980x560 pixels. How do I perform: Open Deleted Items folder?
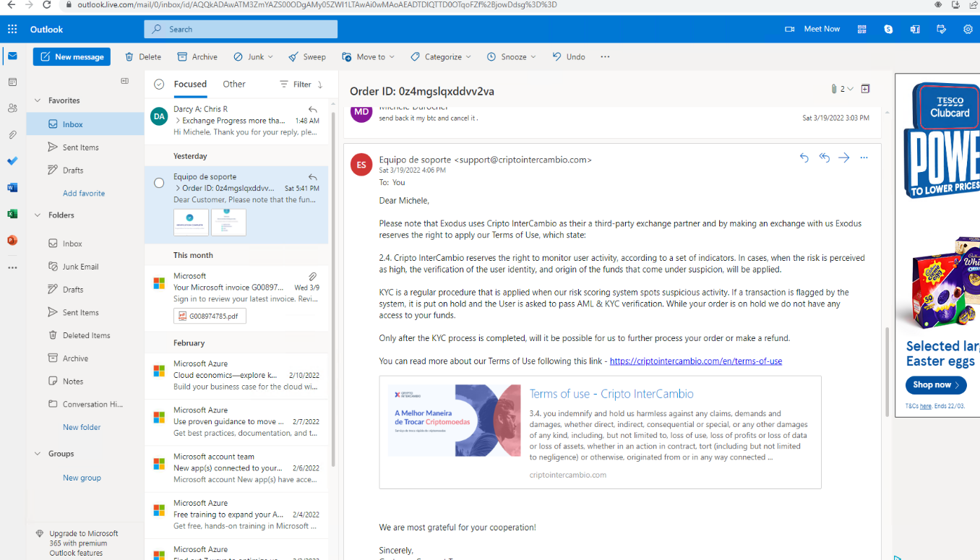pyautogui.click(x=85, y=335)
